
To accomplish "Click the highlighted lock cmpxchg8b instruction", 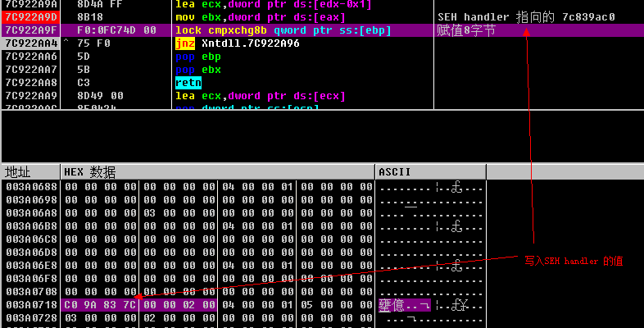I will pos(283,30).
